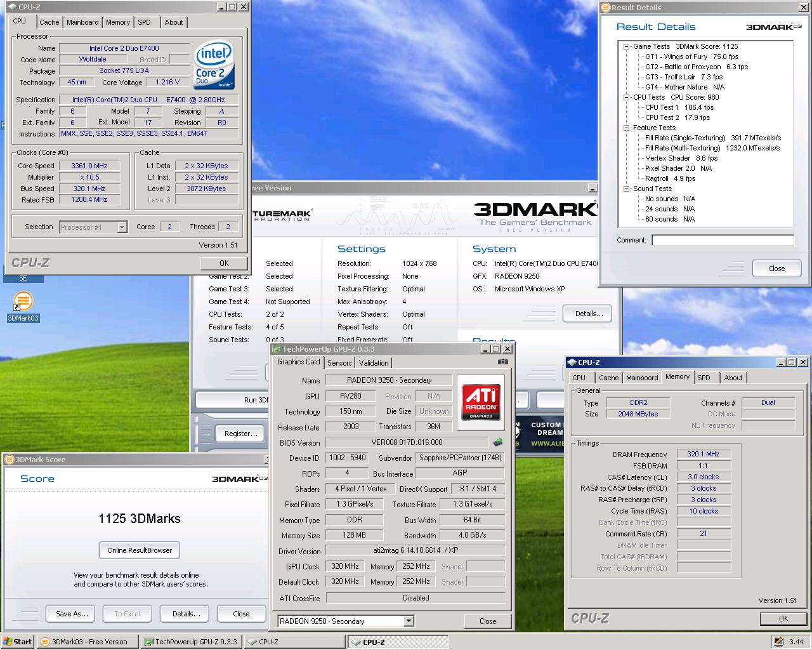Click the GPU name field RADEON 9250 - Secondary
This screenshot has width=812, height=650.
coord(389,380)
